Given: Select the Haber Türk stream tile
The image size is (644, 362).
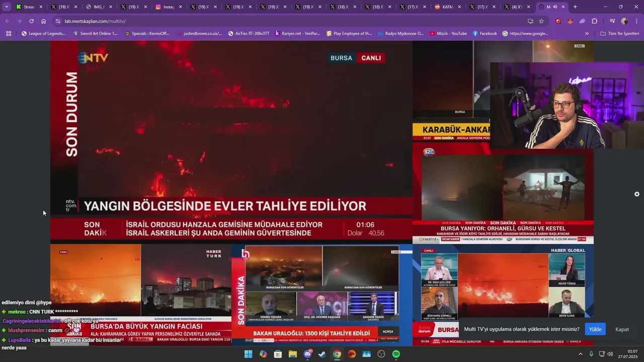Looking at the screenshot, I should (x=141, y=295).
